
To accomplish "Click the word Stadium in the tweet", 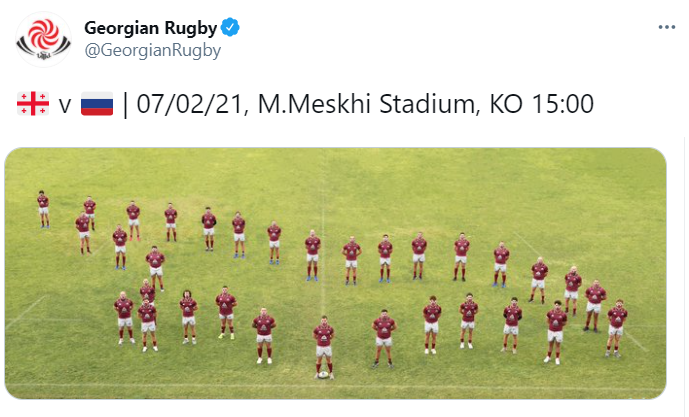I will coord(427,104).
